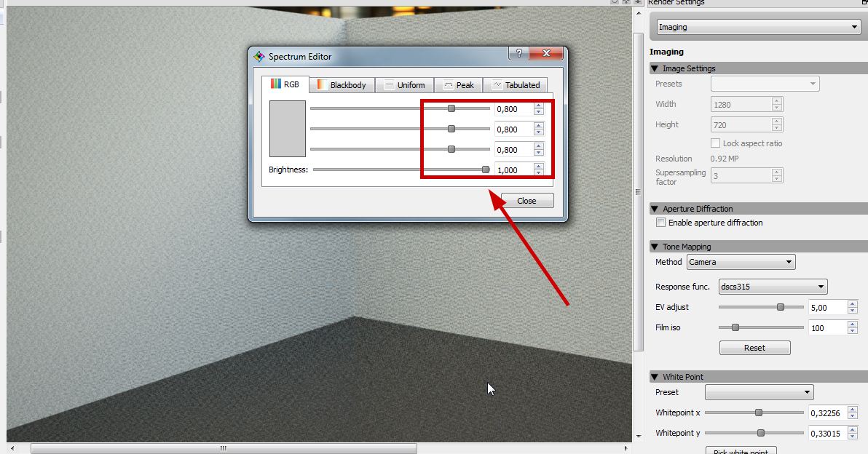
Task: Select the Peak spectrum tab
Action: click(459, 85)
